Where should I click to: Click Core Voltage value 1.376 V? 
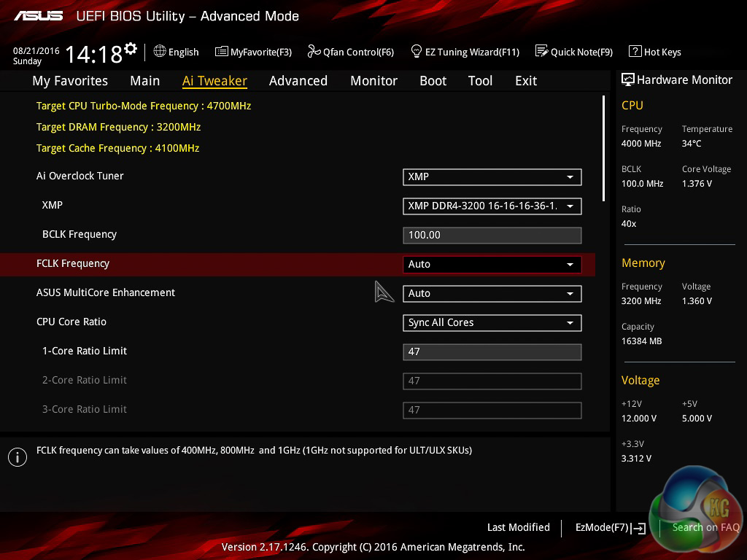(x=697, y=183)
